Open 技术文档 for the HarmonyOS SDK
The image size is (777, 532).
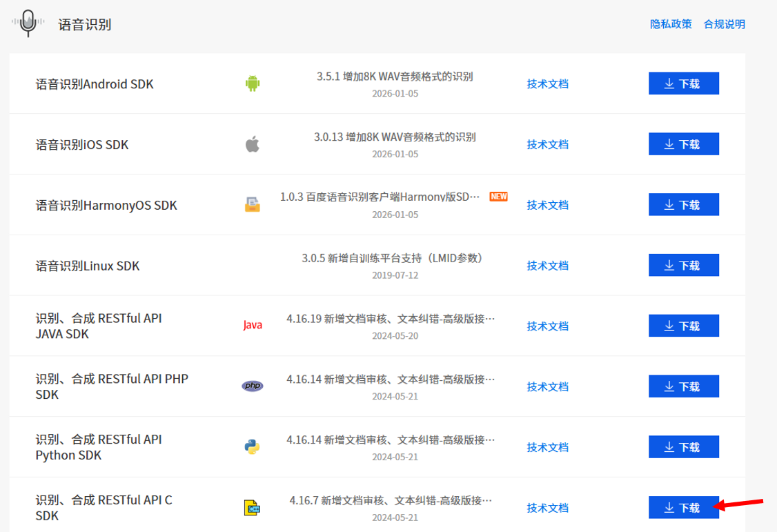[548, 205]
